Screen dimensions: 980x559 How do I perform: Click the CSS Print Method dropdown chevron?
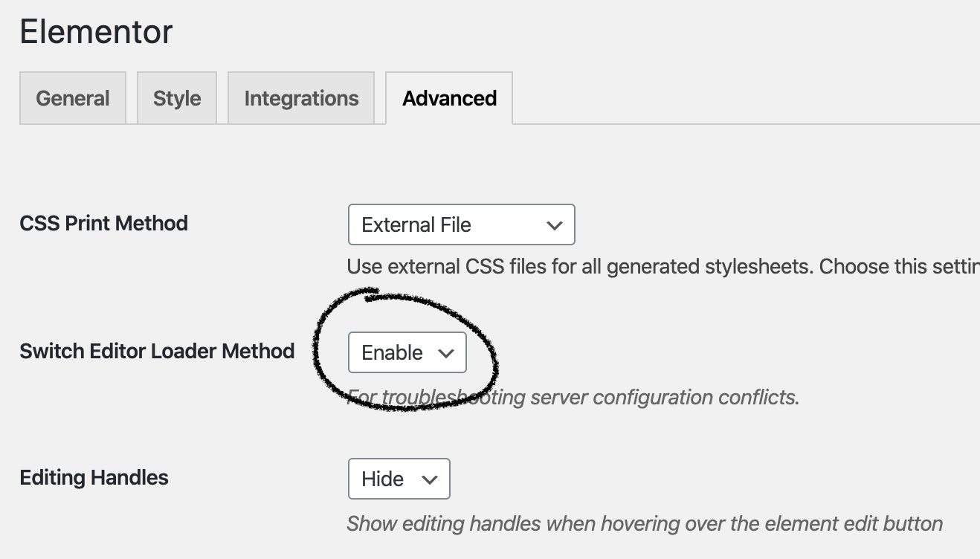click(555, 224)
